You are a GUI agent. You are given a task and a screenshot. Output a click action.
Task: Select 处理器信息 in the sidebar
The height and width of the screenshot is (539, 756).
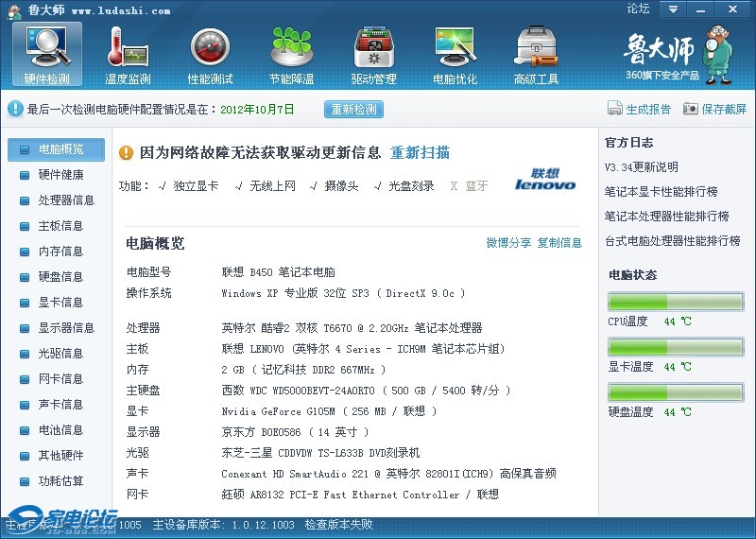click(x=66, y=200)
